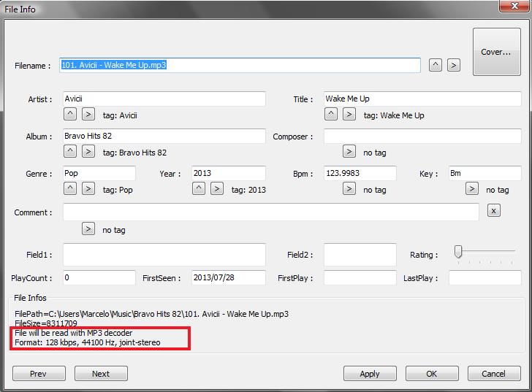Click the right-arrow button next to Filename

[454, 65]
